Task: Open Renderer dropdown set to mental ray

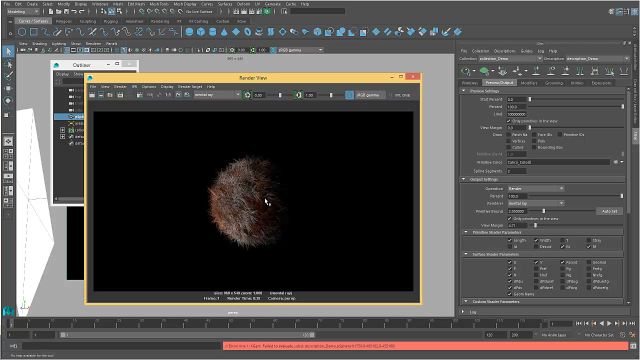Action: click(536, 203)
